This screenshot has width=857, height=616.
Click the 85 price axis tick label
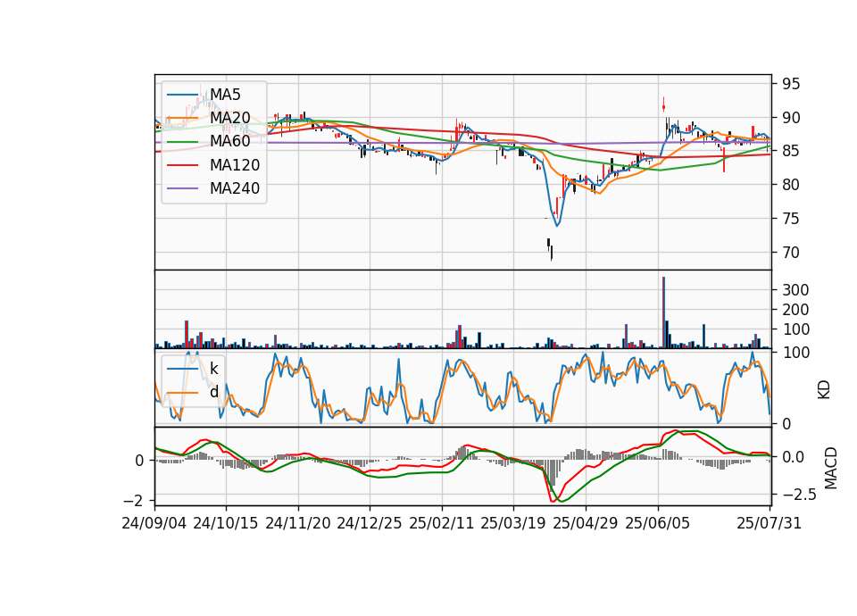[x=791, y=151]
